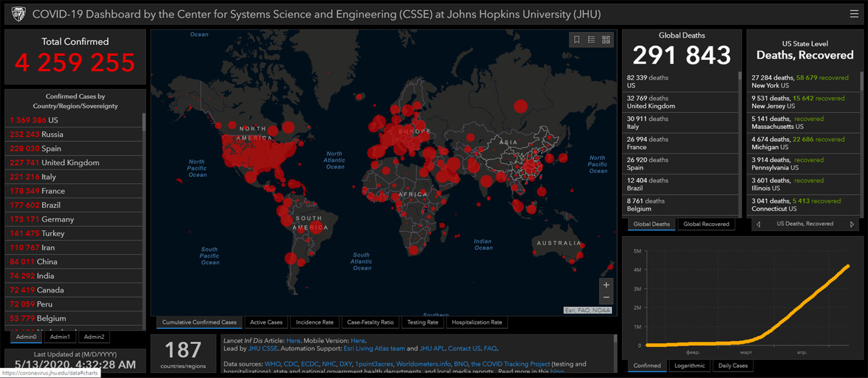The height and width of the screenshot is (378, 868).
Task: Select the Hospitalization Rate tab
Action: 476,322
